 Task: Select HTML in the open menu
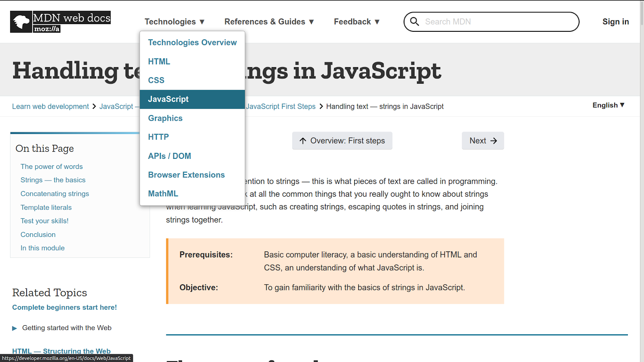click(159, 61)
